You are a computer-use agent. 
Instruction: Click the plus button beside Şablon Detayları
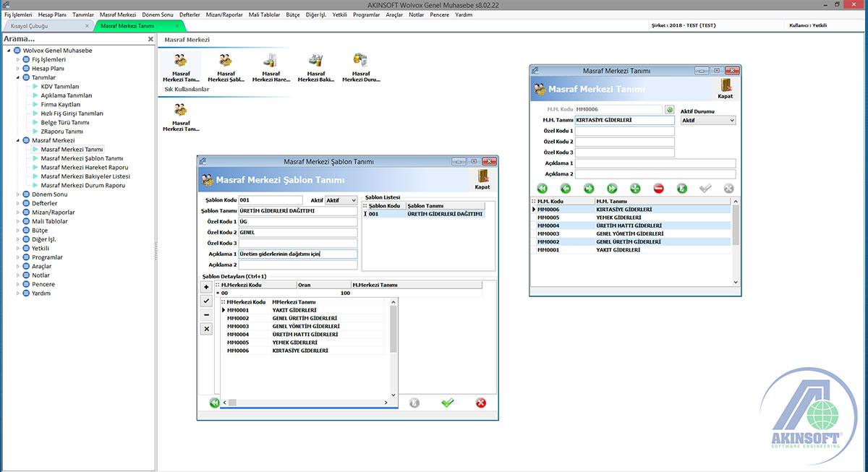pyautogui.click(x=206, y=287)
